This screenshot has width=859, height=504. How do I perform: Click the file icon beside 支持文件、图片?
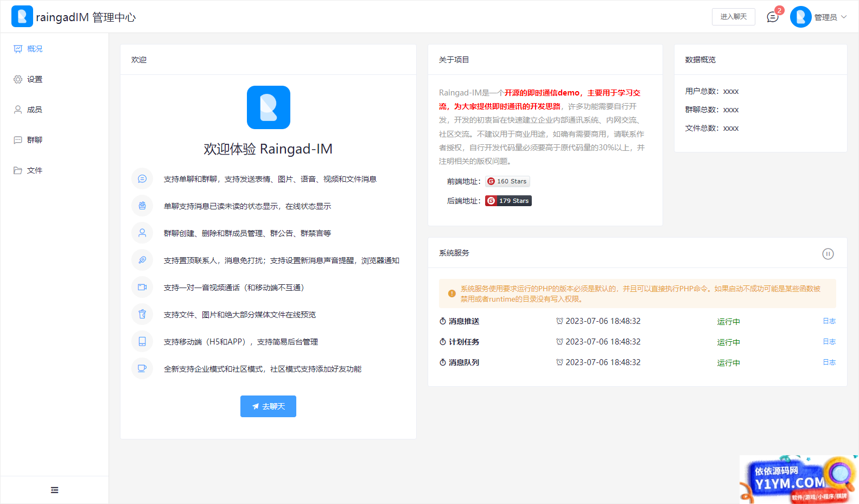click(142, 315)
